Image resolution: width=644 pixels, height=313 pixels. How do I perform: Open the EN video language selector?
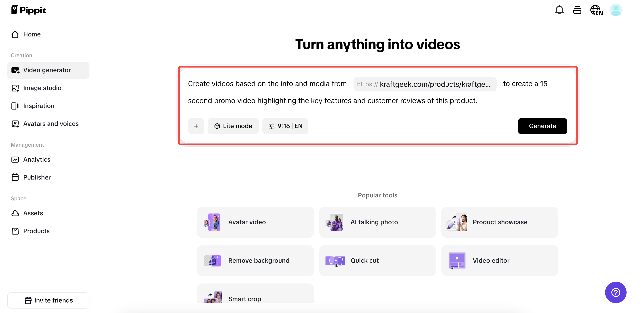(299, 126)
